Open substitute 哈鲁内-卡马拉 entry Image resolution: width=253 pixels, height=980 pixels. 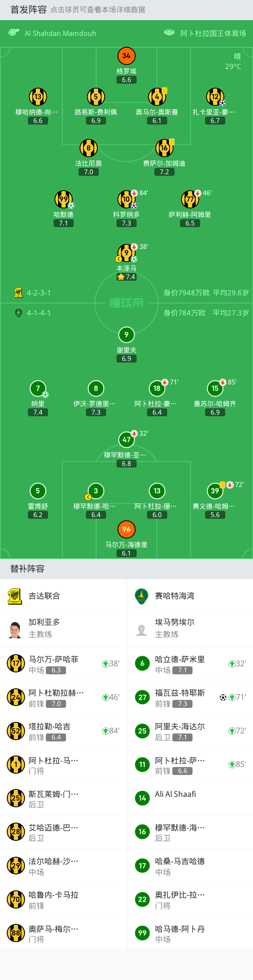coord(63,899)
